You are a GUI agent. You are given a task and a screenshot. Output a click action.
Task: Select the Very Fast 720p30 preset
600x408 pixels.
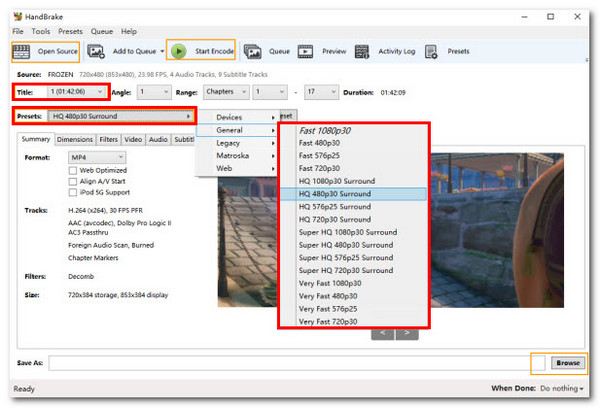[354, 322]
